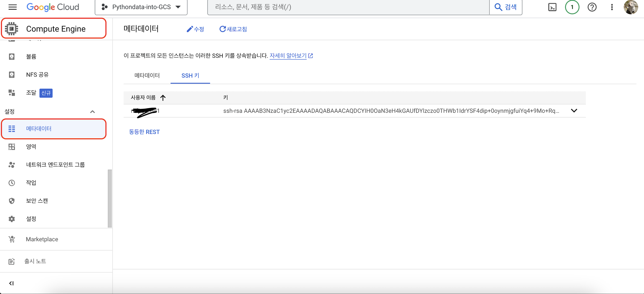Viewport: 644px width, 294px height.
Task: Activate Cloud Shell terminal icon
Action: [552, 7]
